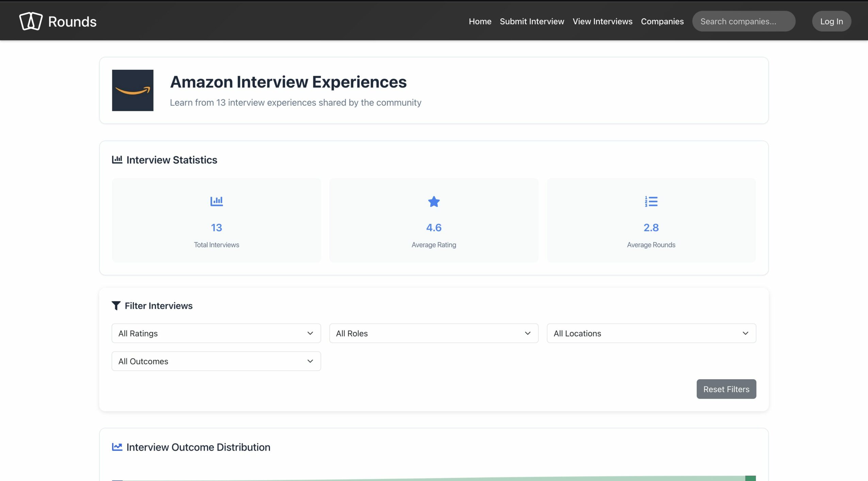This screenshot has height=481, width=868.
Task: Click the Log In button
Action: point(832,21)
